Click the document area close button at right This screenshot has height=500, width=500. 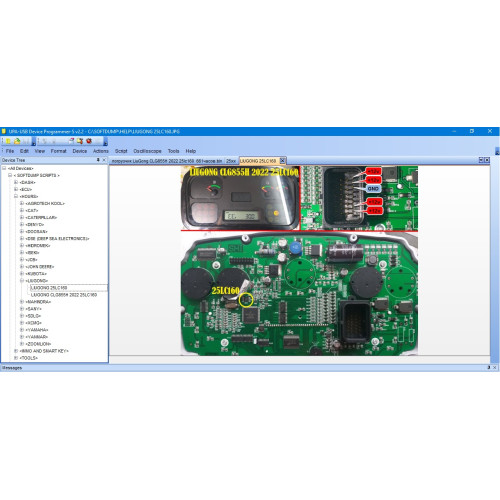487,160
